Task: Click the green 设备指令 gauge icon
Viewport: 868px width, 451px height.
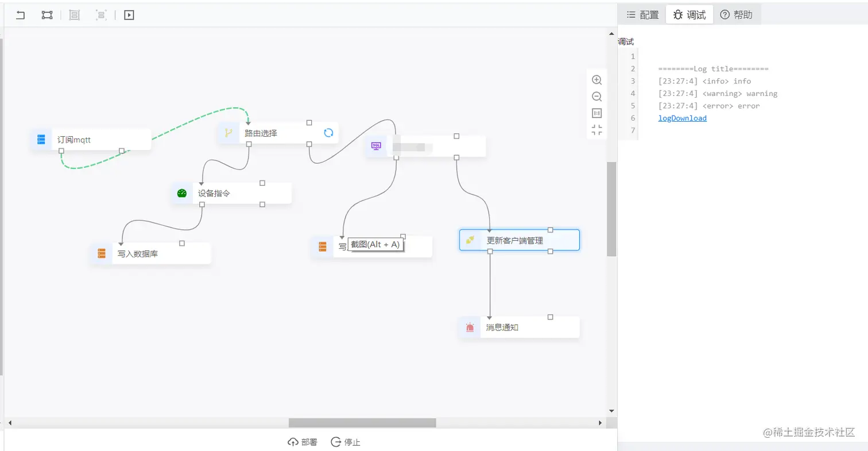Action: click(x=182, y=193)
